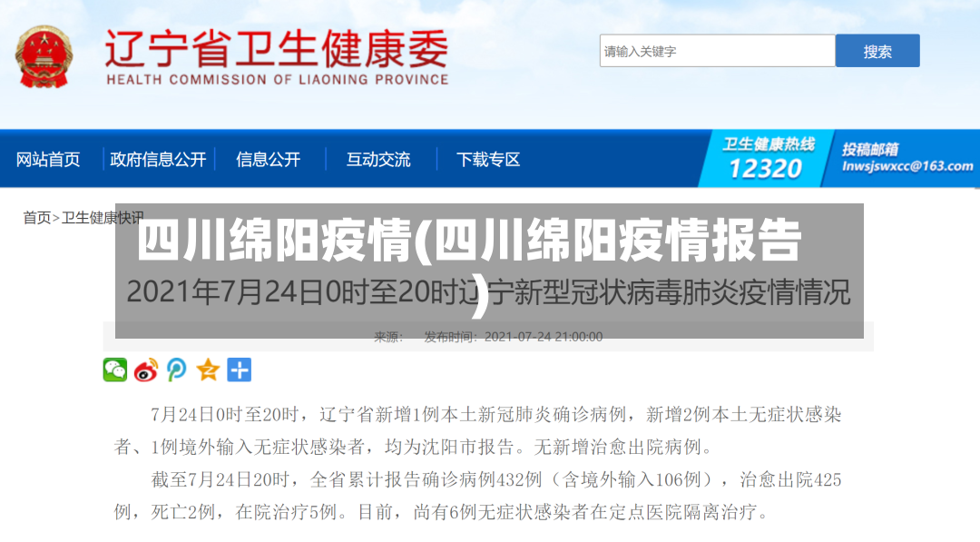Click the paragraph starting 7月24日0时至20时
Image resolution: width=980 pixels, height=542 pixels.
point(478,430)
